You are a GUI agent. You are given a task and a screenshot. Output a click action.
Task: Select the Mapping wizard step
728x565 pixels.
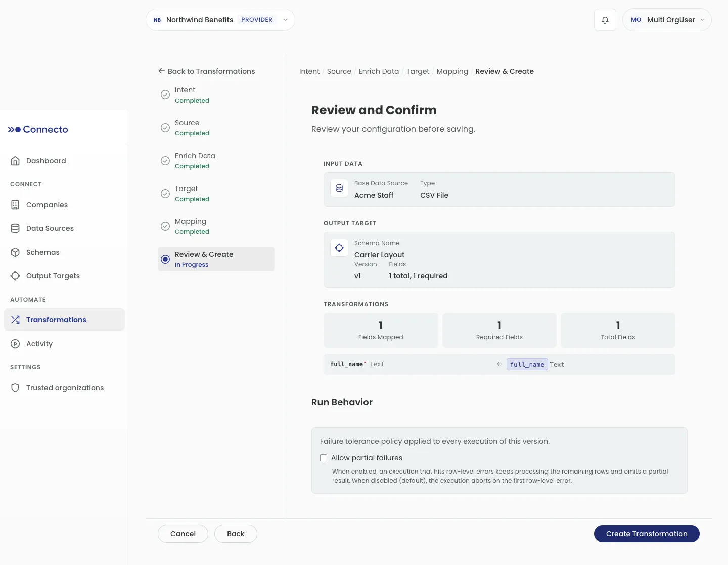point(216,226)
